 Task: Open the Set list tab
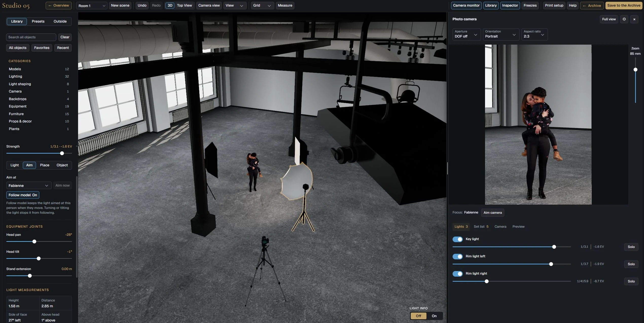[481, 227]
